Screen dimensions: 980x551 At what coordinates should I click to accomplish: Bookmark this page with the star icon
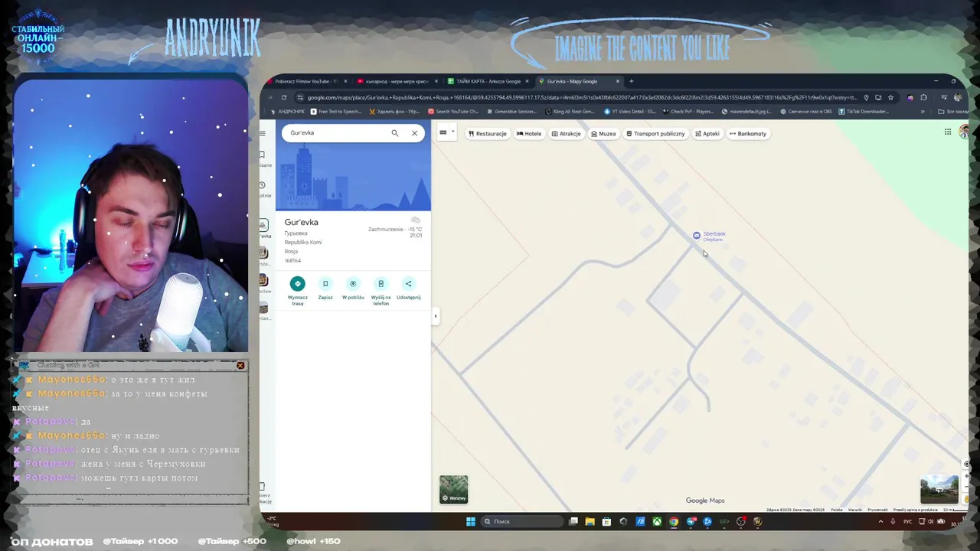(x=890, y=97)
